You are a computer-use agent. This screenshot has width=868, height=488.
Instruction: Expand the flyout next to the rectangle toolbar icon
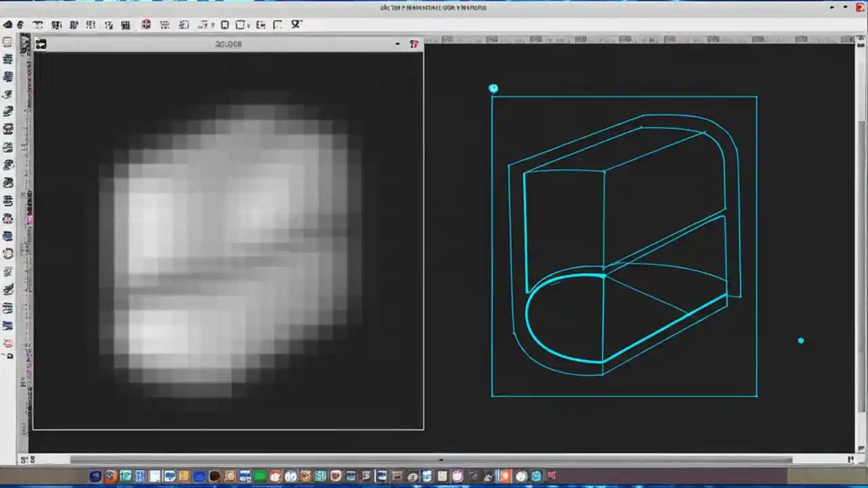(248, 26)
